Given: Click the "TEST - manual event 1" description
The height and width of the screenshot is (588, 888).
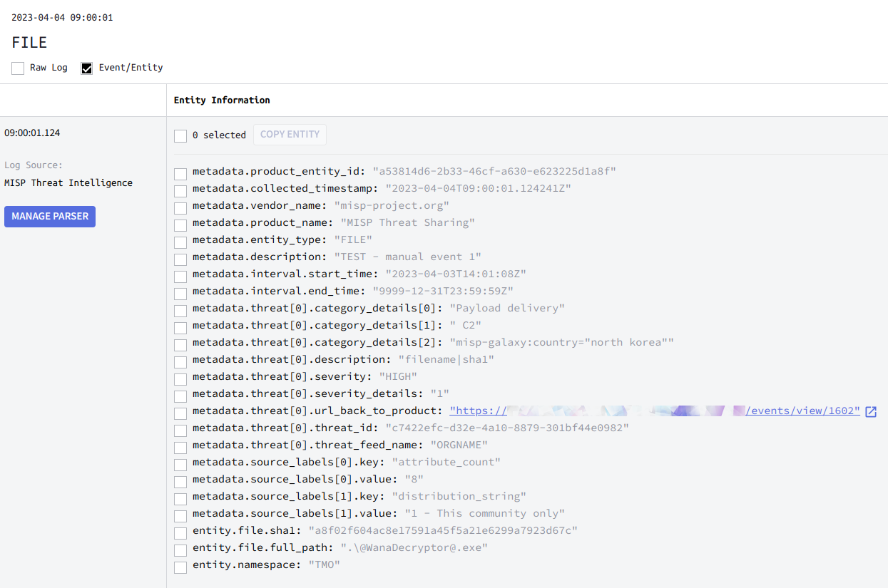Looking at the screenshot, I should point(407,257).
